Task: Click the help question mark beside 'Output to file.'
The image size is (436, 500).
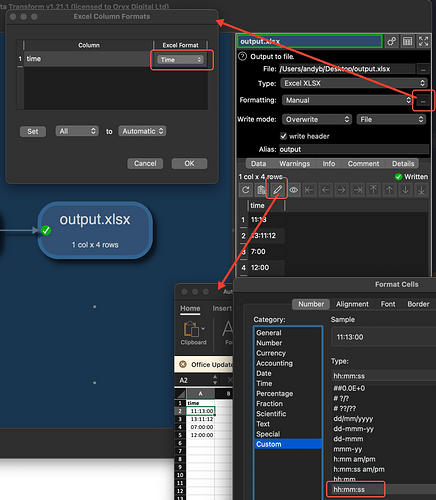Action: (x=242, y=56)
